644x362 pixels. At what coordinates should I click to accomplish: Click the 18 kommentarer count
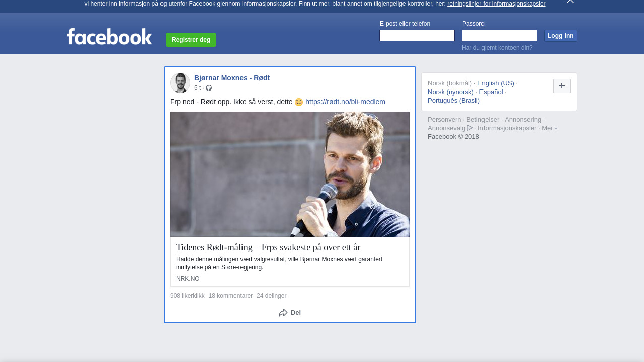tap(230, 296)
